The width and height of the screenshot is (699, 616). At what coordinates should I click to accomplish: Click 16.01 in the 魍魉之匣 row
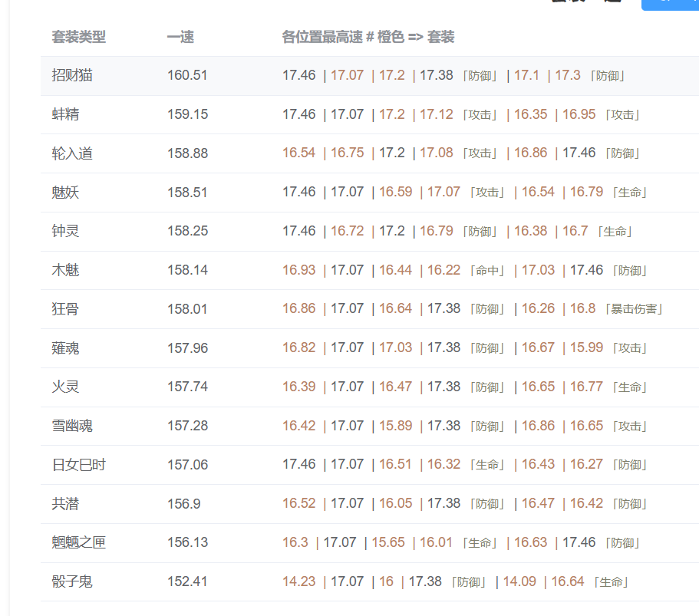tap(437, 542)
